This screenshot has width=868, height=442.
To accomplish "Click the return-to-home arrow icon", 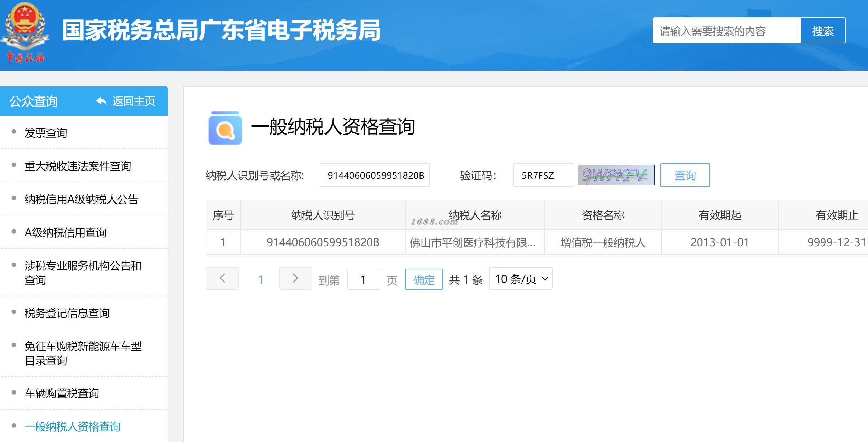I will [102, 101].
